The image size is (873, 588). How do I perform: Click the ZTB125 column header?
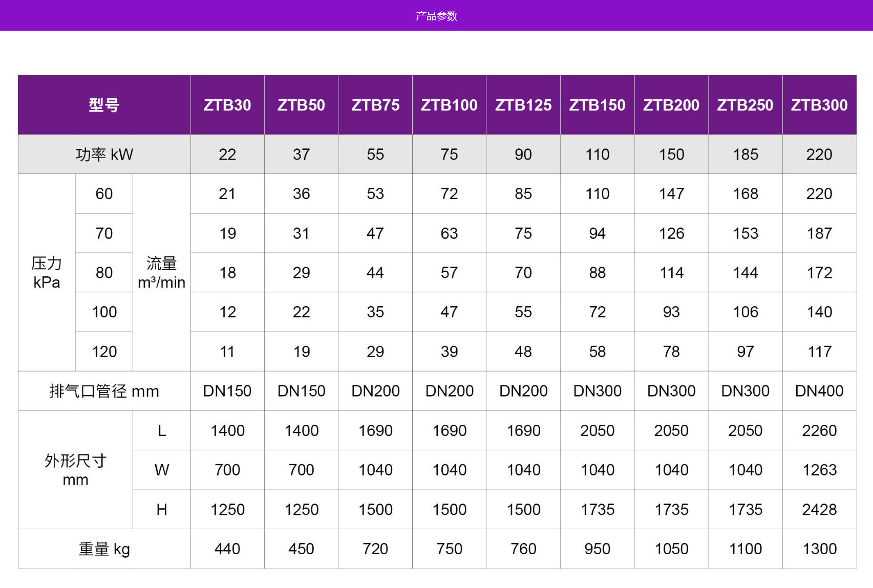click(x=523, y=105)
